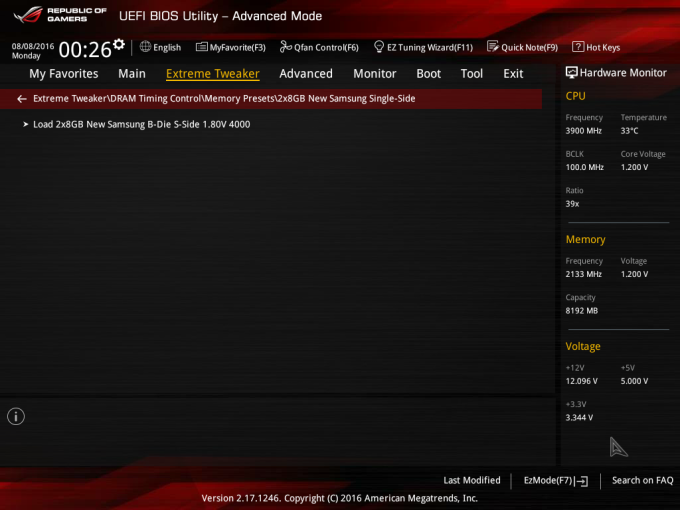The image size is (680, 510).
Task: Click the EzMode exit arrow icon
Action: (582, 481)
